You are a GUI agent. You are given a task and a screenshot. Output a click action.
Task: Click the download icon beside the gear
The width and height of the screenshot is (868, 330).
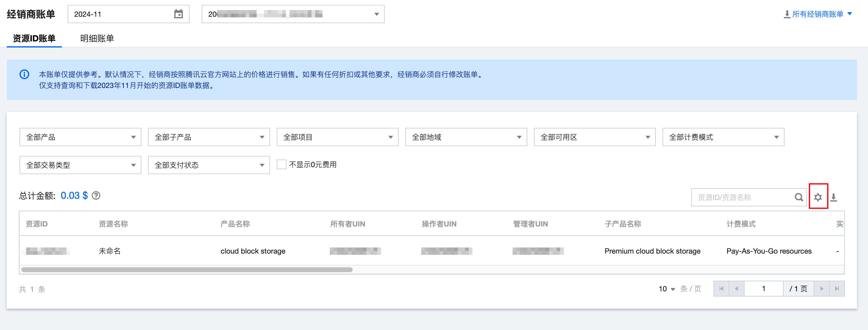click(833, 197)
